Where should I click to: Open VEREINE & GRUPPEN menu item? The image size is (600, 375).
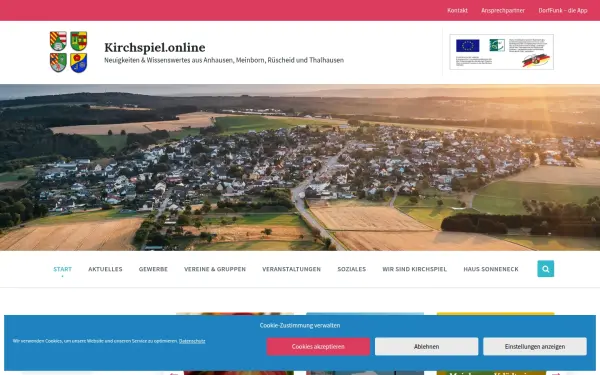[x=215, y=269]
